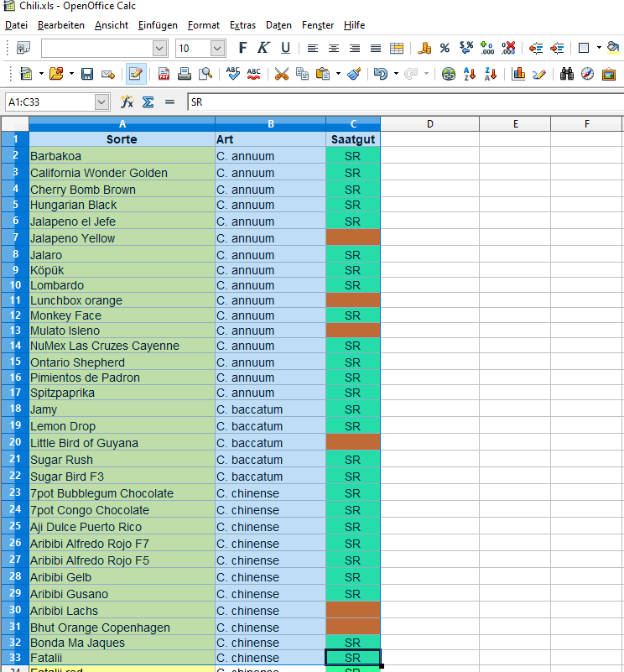
Task: Click the Bold formatting icon
Action: point(243,48)
